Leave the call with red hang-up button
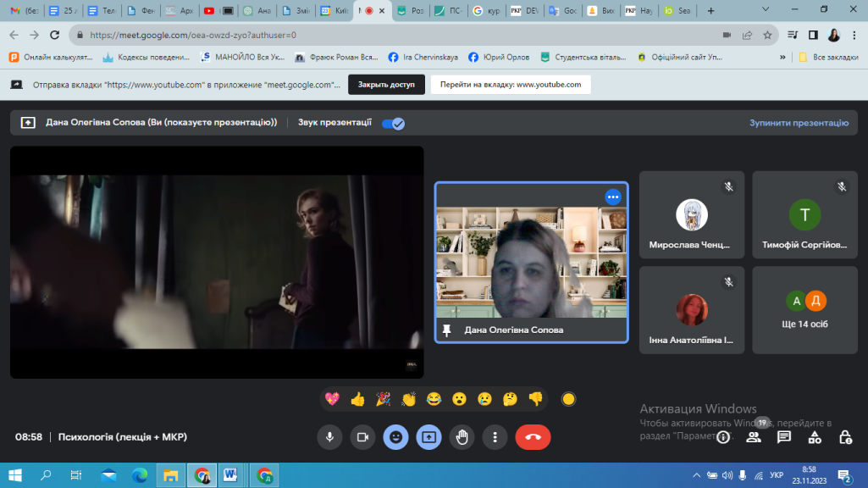 533,437
